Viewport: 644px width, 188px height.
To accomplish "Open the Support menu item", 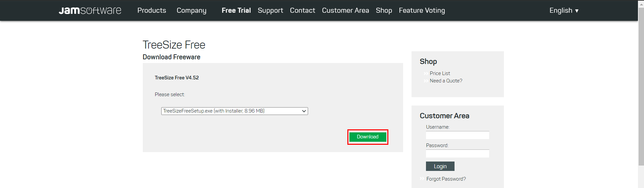I will 270,10.
